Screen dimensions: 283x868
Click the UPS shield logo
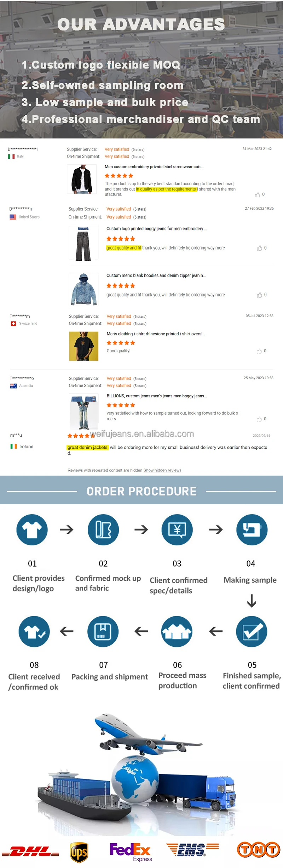coord(79,852)
